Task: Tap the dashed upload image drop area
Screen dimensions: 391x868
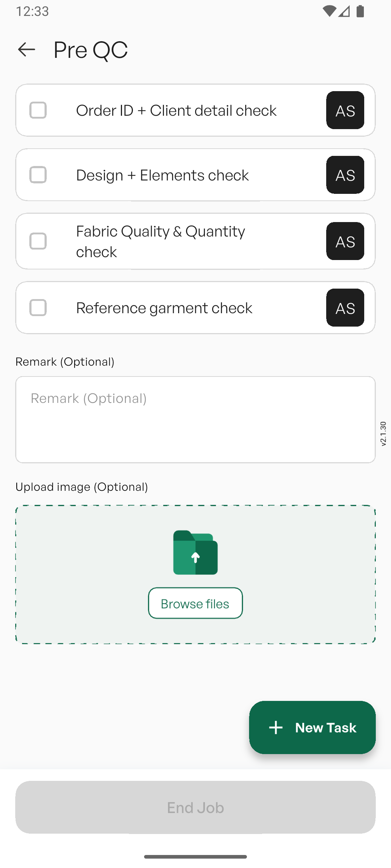Action: (195, 574)
